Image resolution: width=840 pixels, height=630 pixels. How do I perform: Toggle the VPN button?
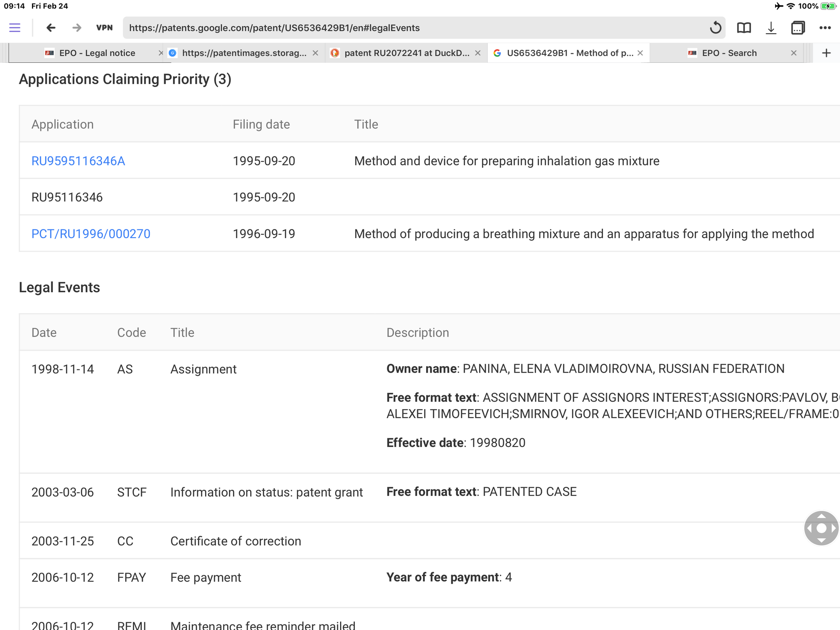104,28
